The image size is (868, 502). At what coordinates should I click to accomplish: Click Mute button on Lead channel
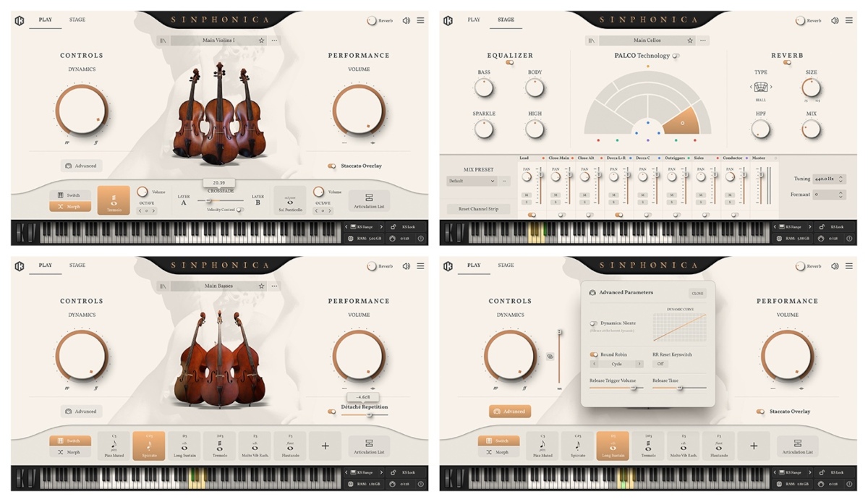[x=527, y=195]
